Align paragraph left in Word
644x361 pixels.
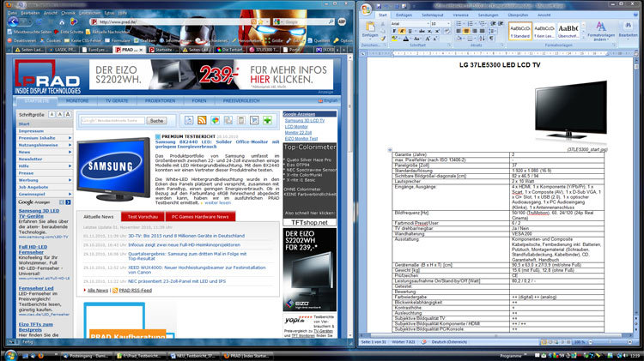(x=459, y=31)
